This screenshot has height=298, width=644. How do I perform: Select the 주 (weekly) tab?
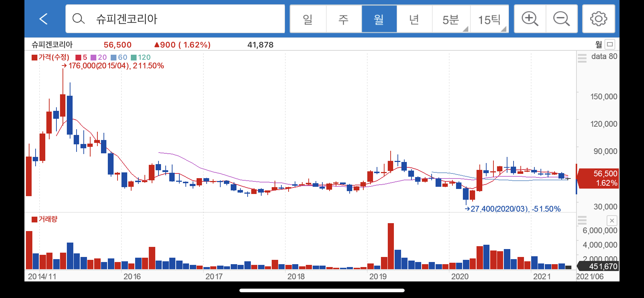[344, 19]
